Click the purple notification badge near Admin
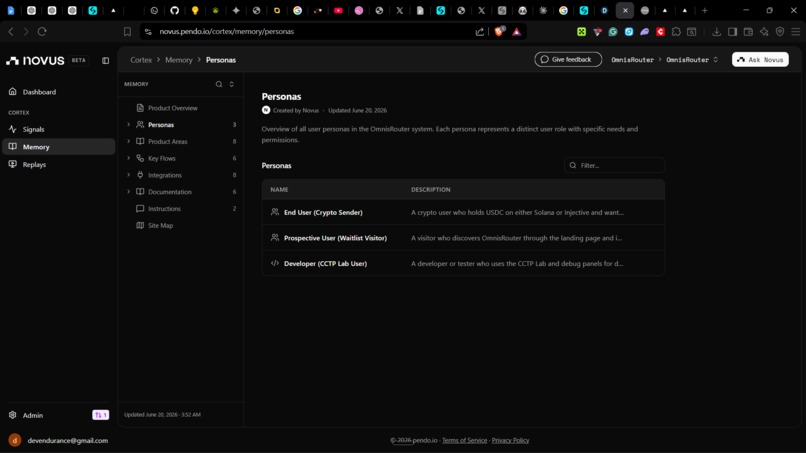The height and width of the screenshot is (453, 806). 101,415
